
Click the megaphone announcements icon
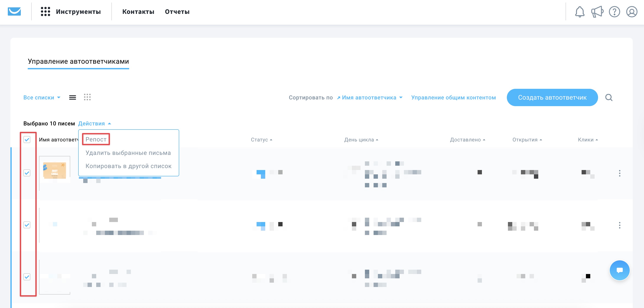597,12
